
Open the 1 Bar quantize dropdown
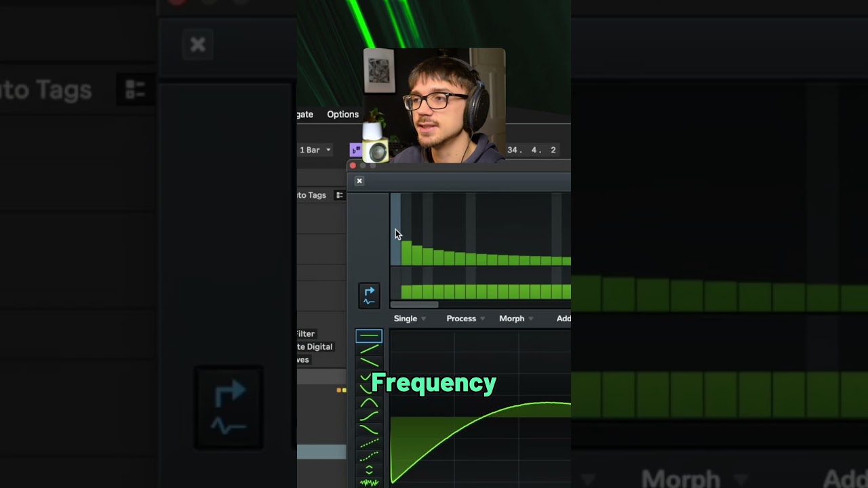click(x=315, y=150)
